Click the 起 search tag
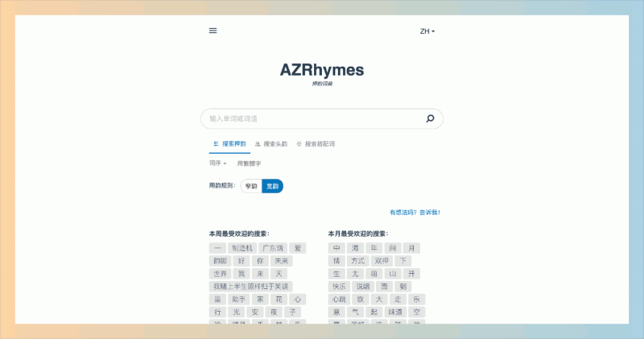Screen dimensions: 644x339 point(374,312)
